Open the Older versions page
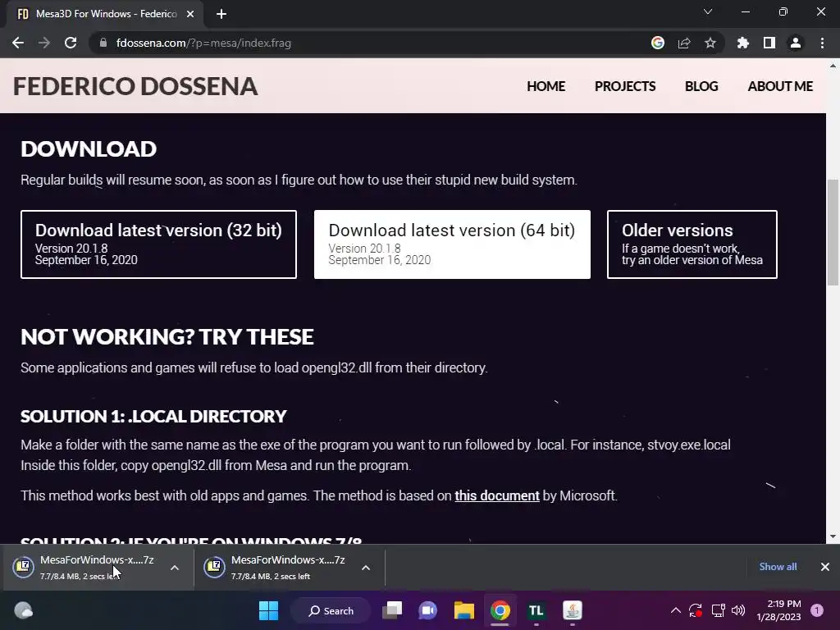840x630 pixels. 692,244
